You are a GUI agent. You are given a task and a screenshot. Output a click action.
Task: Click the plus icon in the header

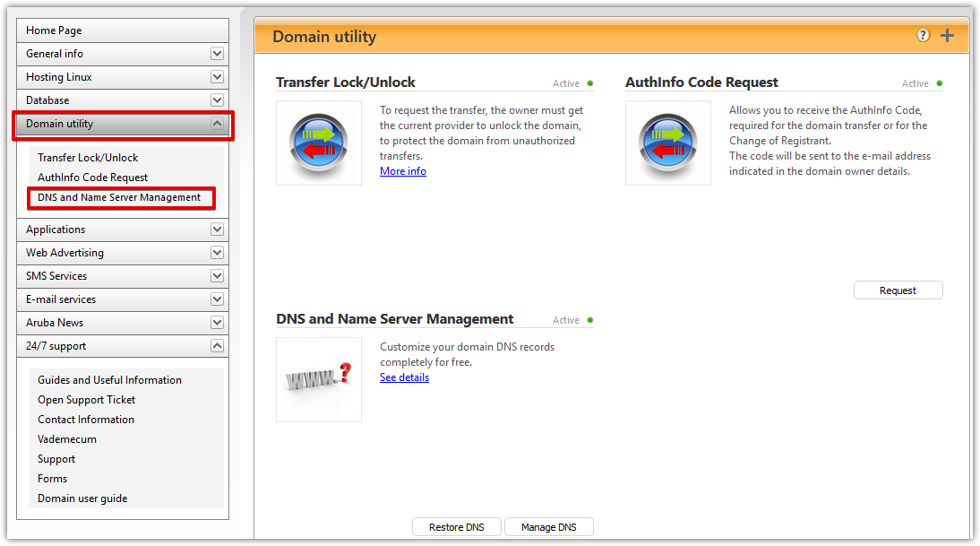pos(947,35)
